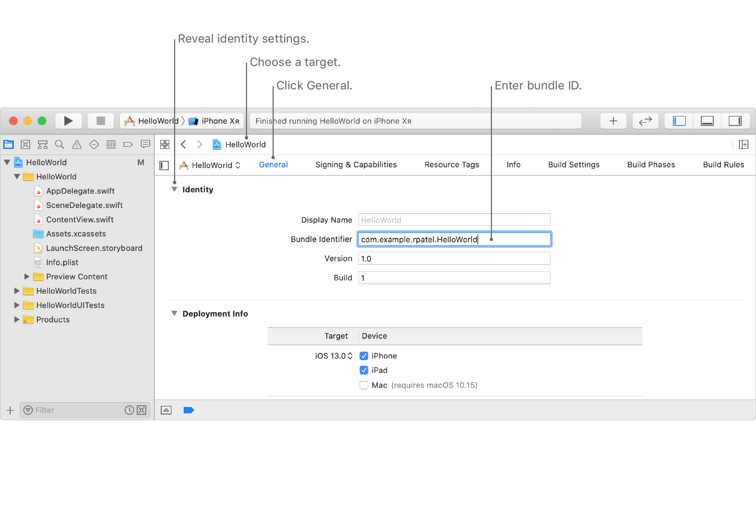Open the Library with the plus button

pos(613,121)
